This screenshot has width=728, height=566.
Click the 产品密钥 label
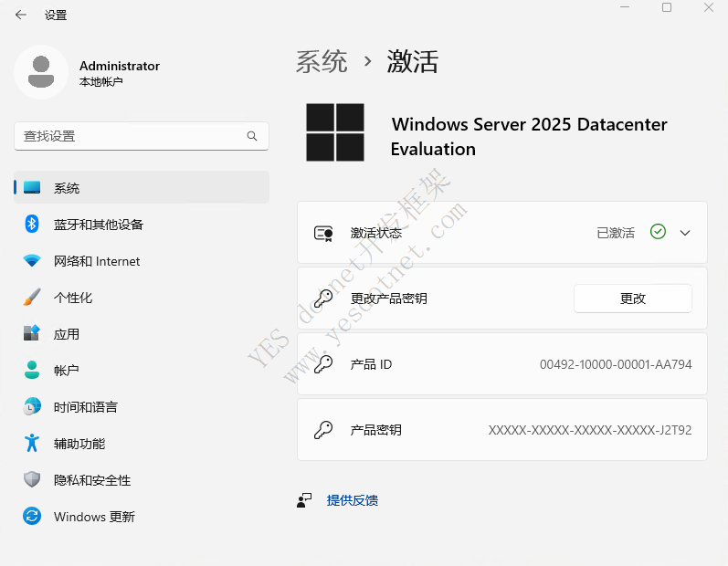tap(376, 430)
